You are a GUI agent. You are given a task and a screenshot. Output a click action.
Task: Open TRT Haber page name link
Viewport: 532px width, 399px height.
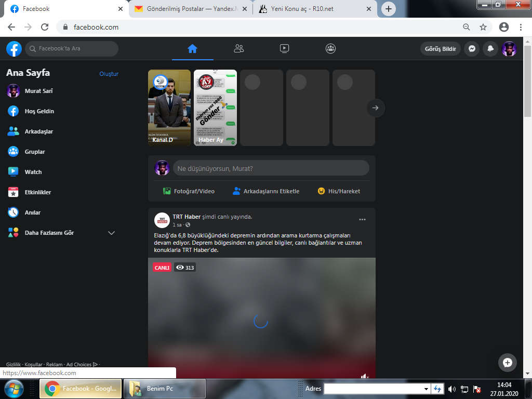click(187, 217)
